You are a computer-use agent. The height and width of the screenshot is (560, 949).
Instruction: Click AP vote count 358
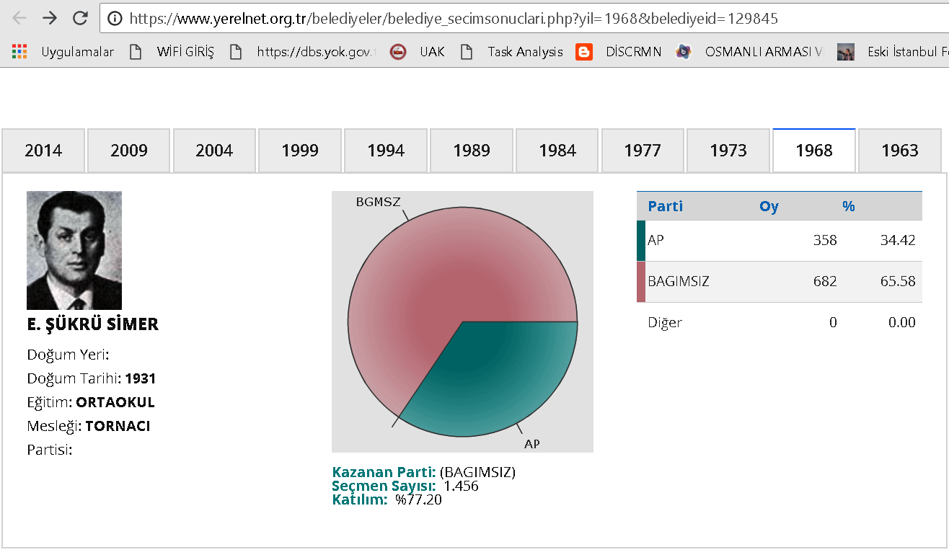pyautogui.click(x=825, y=241)
